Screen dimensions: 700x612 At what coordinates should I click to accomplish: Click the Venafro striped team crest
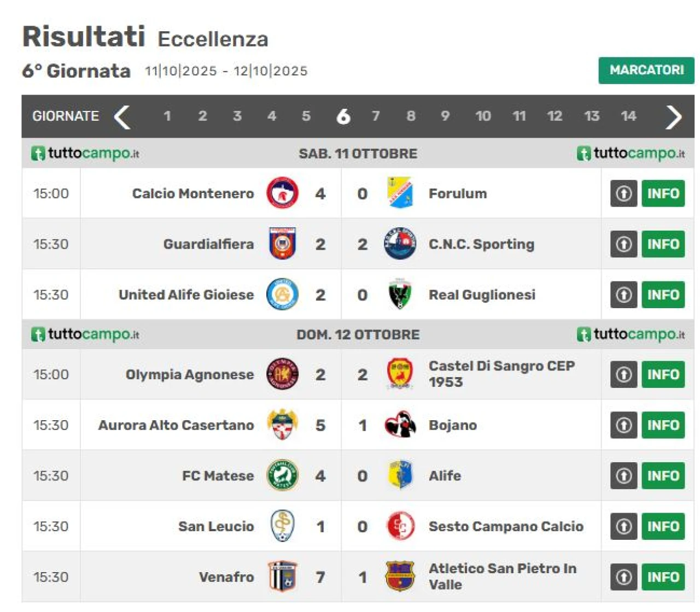(282, 577)
